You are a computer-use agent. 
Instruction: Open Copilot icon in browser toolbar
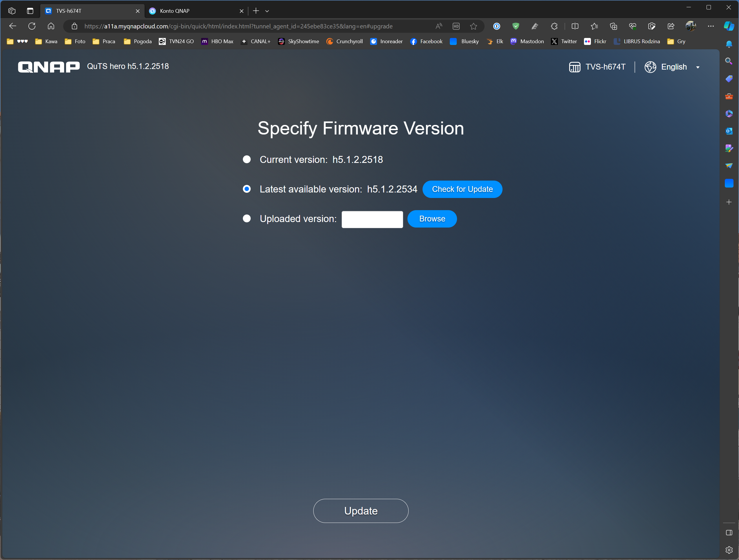click(x=729, y=26)
